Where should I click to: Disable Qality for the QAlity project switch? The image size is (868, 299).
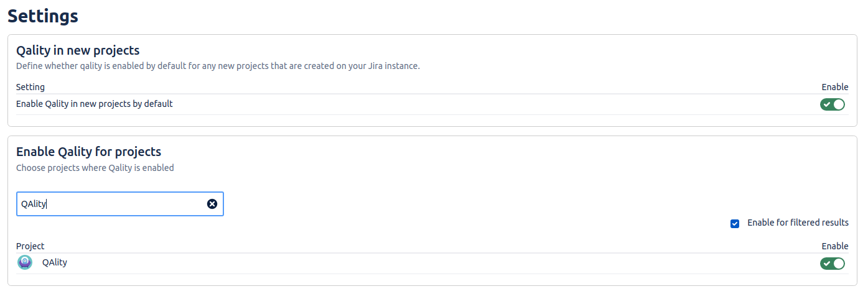coord(833,264)
